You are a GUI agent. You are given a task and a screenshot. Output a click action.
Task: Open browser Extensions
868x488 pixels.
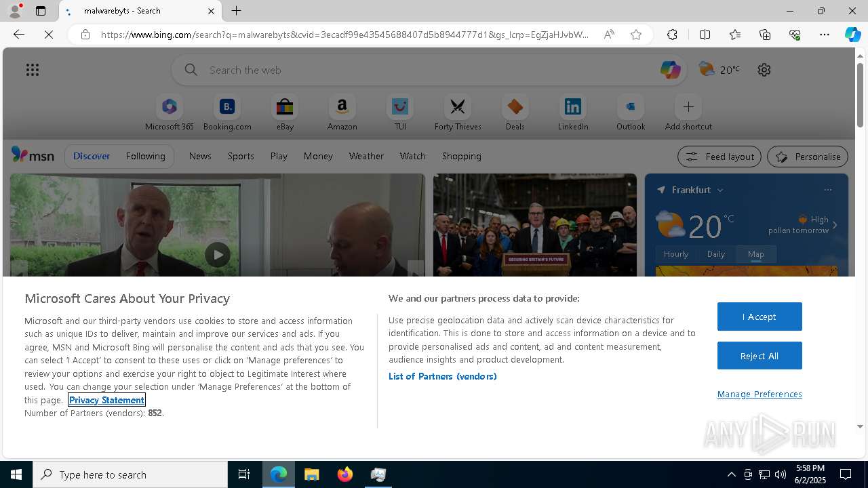[672, 35]
